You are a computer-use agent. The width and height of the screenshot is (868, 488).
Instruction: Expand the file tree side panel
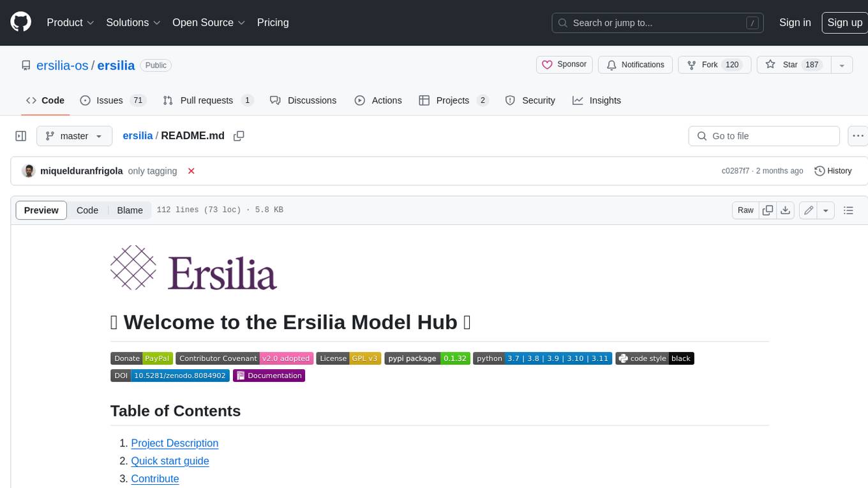[x=21, y=136]
